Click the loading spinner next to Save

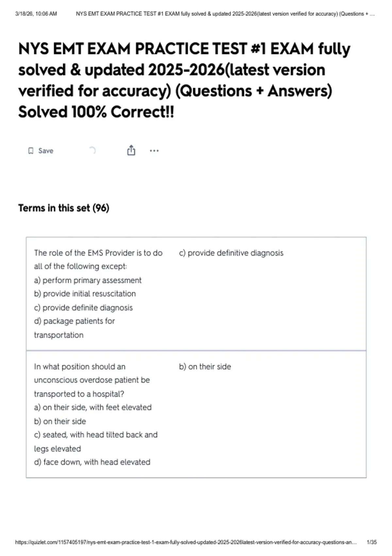click(92, 150)
